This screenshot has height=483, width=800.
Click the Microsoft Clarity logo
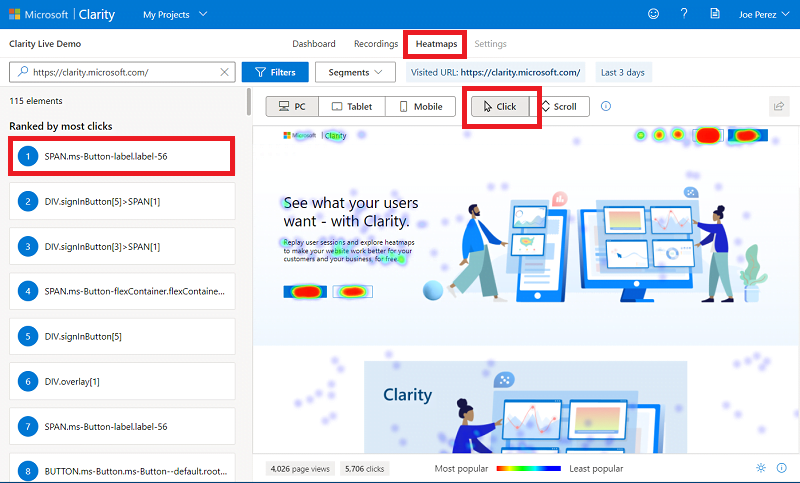click(x=62, y=14)
